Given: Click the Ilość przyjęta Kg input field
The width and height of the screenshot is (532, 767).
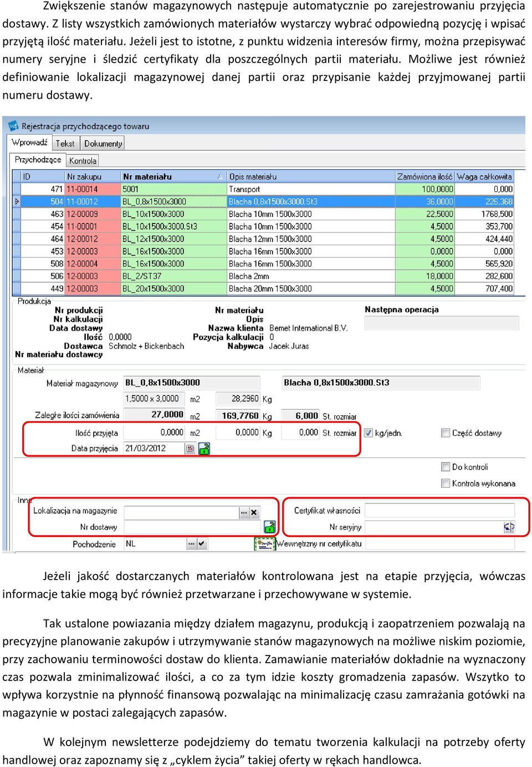Looking at the screenshot, I should pos(238,433).
